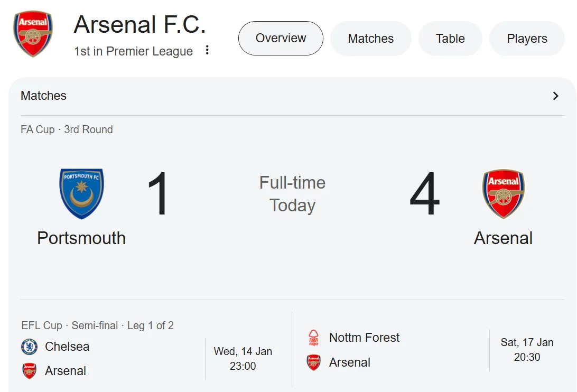Click the Chelsea badge in EFL Cup fixture
Viewport: 577px width, 392px height.
coord(30,347)
